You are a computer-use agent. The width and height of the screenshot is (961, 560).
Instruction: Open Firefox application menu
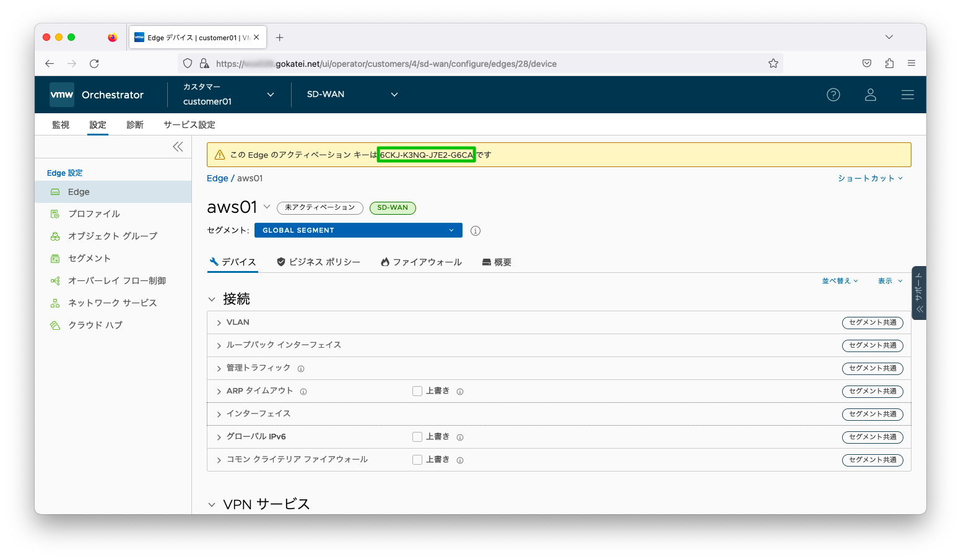[x=911, y=63]
